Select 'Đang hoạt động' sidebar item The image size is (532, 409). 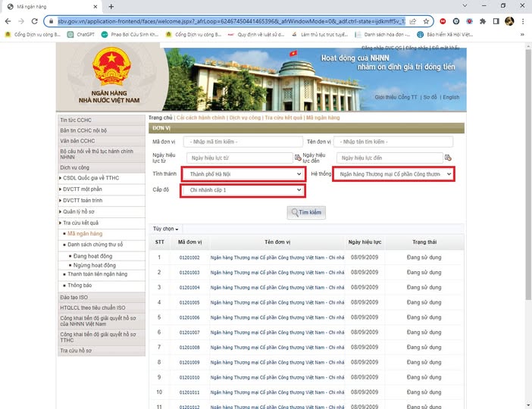pyautogui.click(x=92, y=256)
